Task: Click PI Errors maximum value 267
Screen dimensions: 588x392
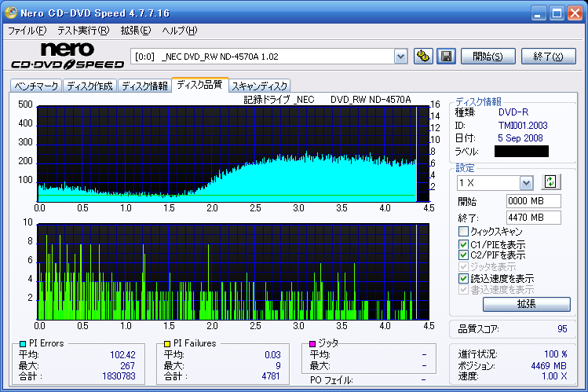Action: pyautogui.click(x=127, y=366)
